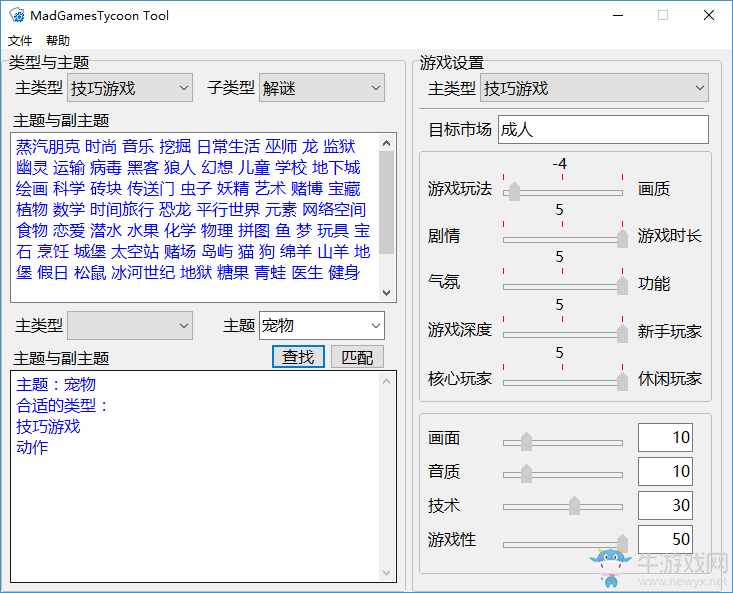The height and width of the screenshot is (593, 733).
Task: Click the 画面 value field showing 10
Action: pos(665,437)
